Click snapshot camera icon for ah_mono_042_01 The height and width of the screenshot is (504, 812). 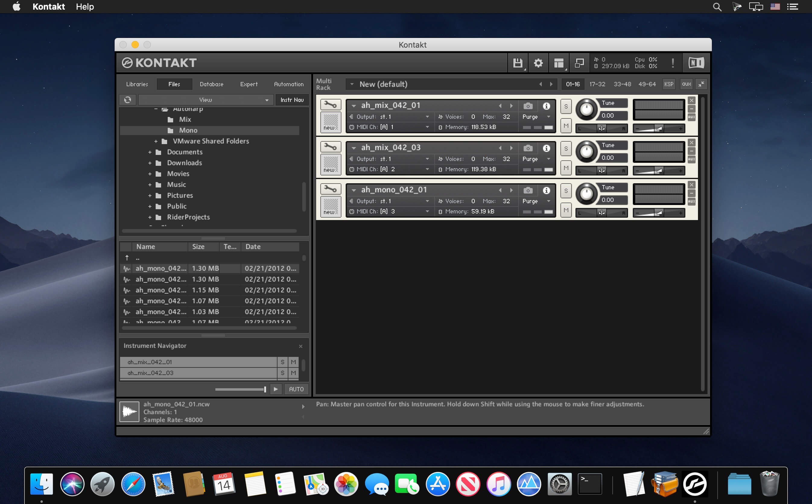(x=528, y=190)
